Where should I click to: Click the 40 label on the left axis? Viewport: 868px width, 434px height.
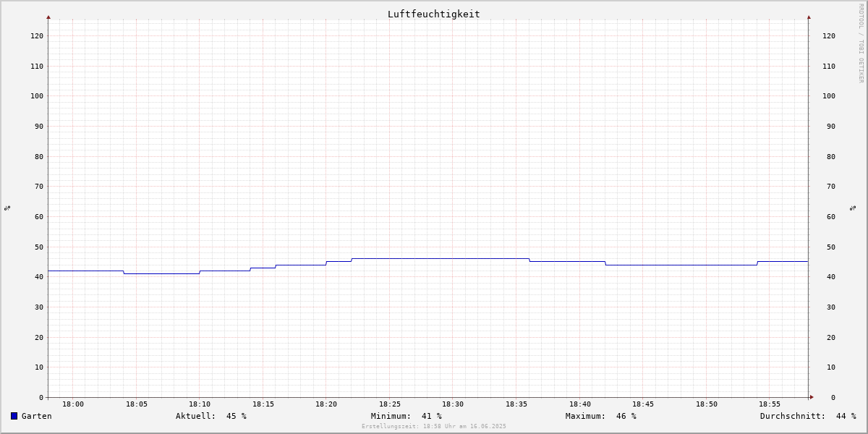pos(39,276)
